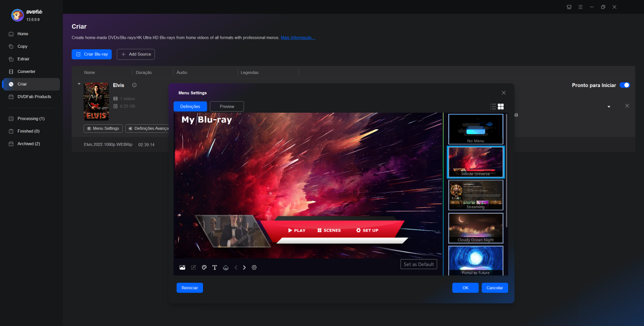Click the Reiniciar button
644x326 pixels.
click(190, 288)
